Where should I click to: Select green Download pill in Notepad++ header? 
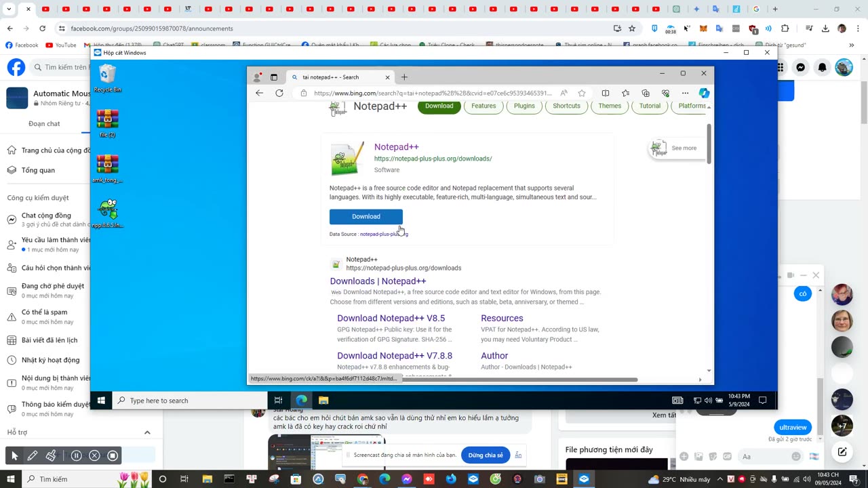point(439,106)
